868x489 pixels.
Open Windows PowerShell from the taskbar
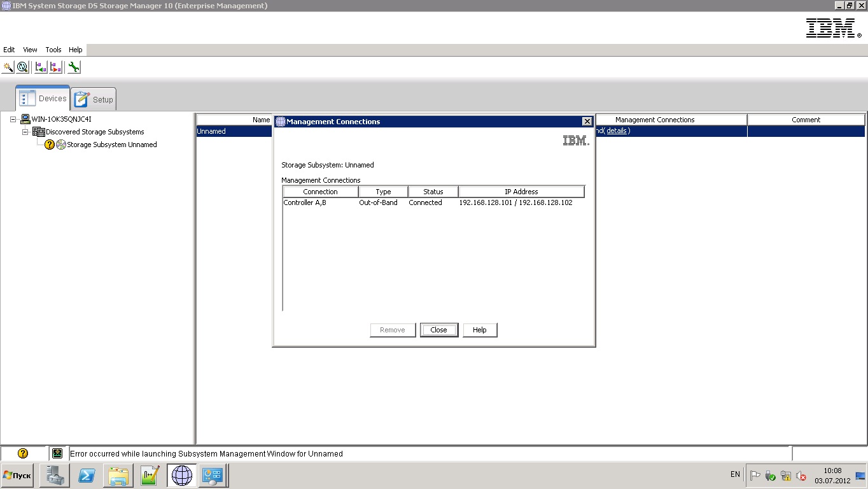[87, 476]
